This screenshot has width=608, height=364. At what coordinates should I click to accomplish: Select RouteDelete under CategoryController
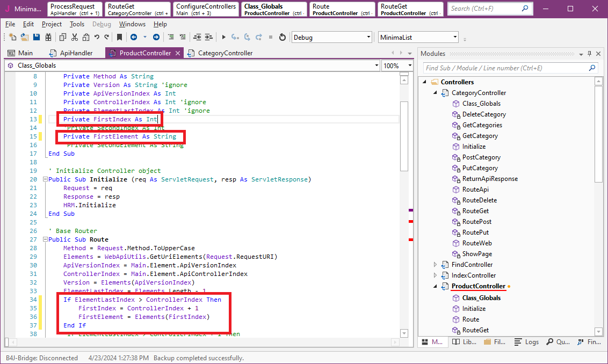(x=479, y=200)
